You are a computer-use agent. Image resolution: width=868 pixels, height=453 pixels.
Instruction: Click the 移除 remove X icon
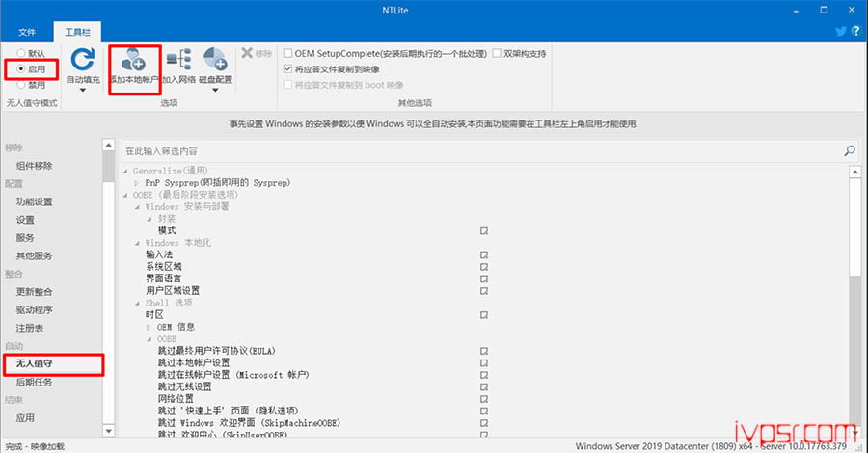(x=247, y=53)
